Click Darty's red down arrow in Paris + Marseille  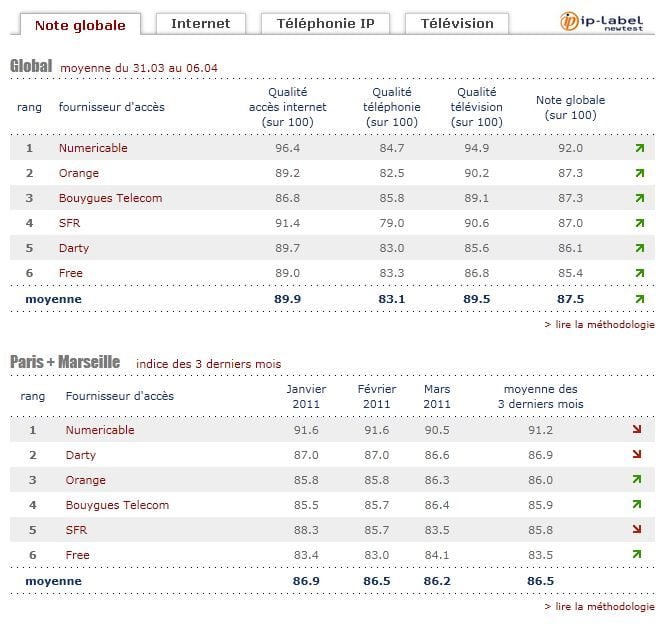click(x=638, y=455)
